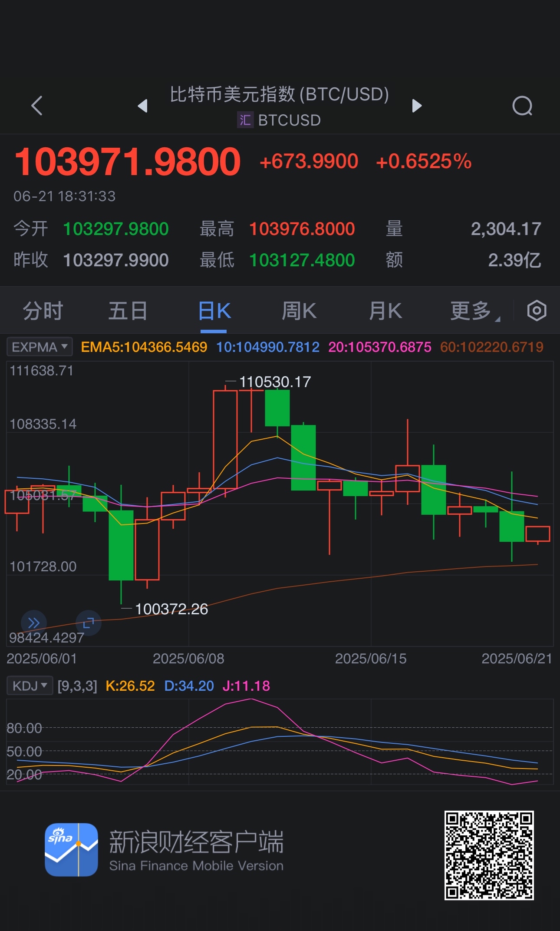Tap the back arrow icon
Image resolution: width=560 pixels, height=931 pixels.
coord(37,106)
